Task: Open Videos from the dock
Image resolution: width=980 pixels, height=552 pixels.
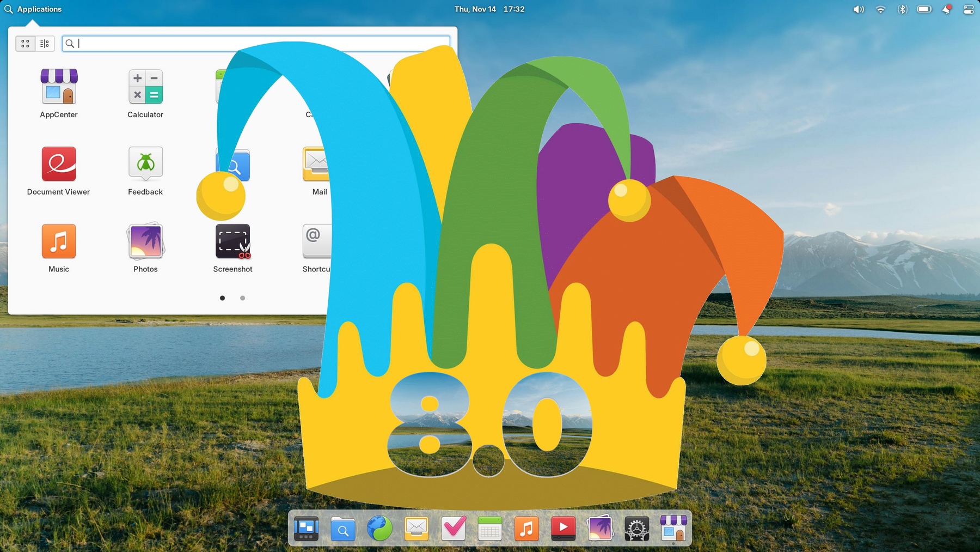Action: tap(563, 528)
